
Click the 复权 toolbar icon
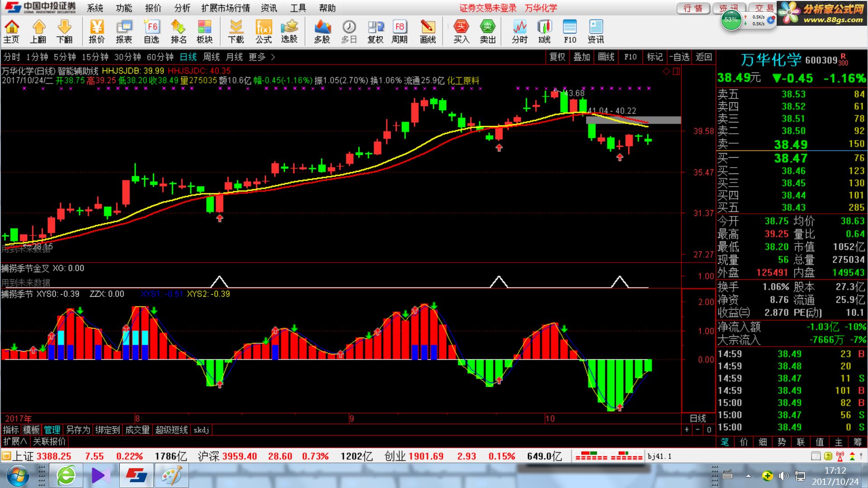click(x=375, y=32)
